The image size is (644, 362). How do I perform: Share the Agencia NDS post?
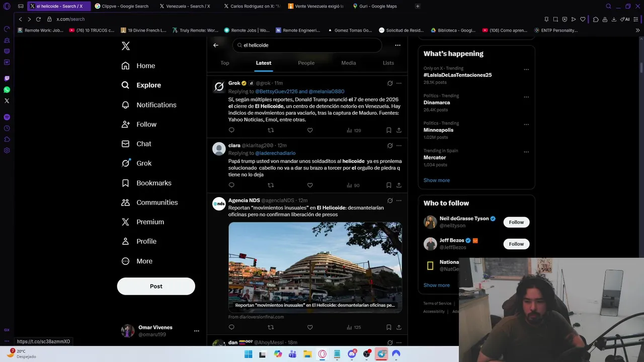click(399, 327)
